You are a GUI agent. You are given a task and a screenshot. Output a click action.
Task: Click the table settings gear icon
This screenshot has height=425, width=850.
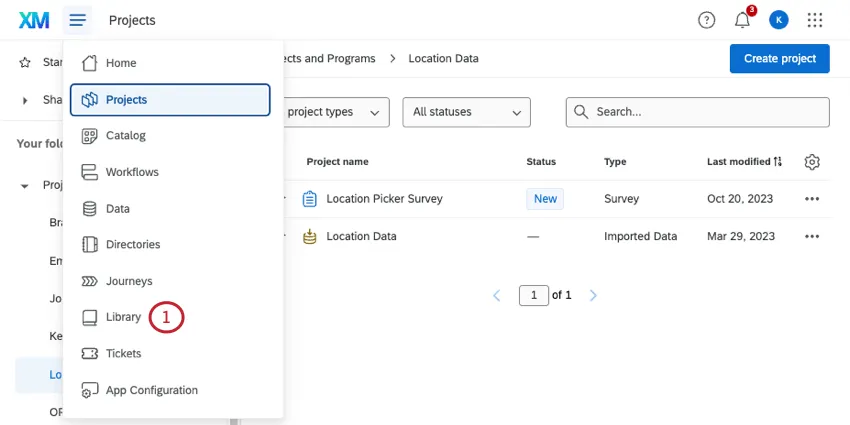pyautogui.click(x=812, y=162)
